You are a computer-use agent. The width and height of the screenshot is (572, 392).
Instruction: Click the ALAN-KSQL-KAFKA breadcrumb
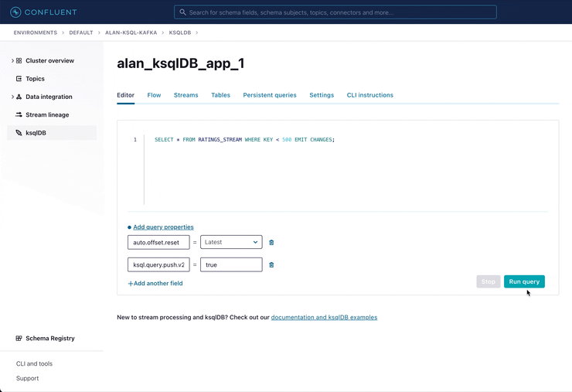click(x=131, y=32)
